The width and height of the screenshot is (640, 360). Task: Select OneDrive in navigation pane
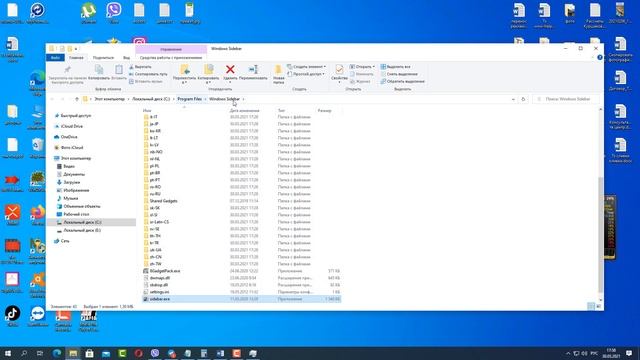69,137
